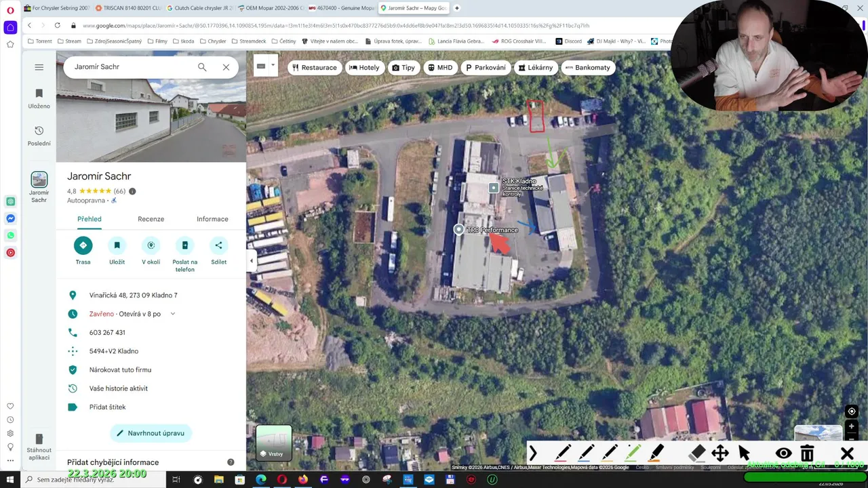The height and width of the screenshot is (488, 868).
Task: Reload the page in browser
Action: 57,26
